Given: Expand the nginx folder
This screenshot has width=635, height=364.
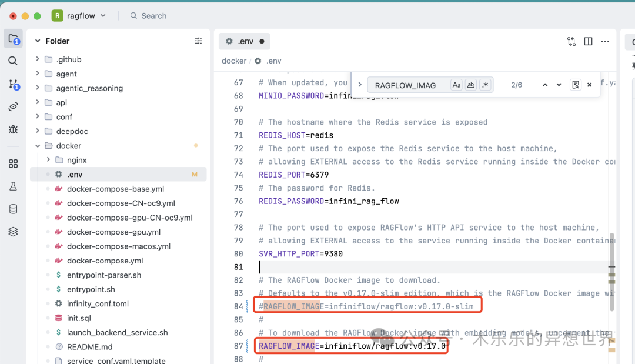Looking at the screenshot, I should pos(48,159).
